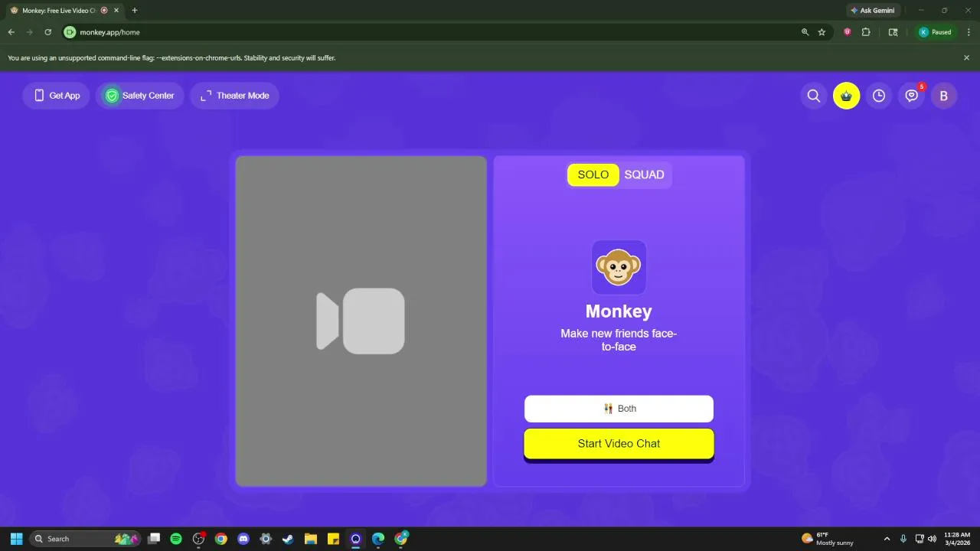Open Sticky Notes from the taskbar

333,539
